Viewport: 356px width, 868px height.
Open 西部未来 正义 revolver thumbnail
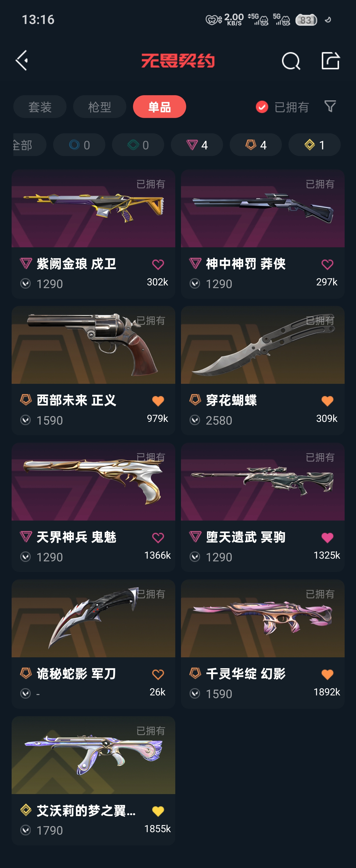pos(93,345)
